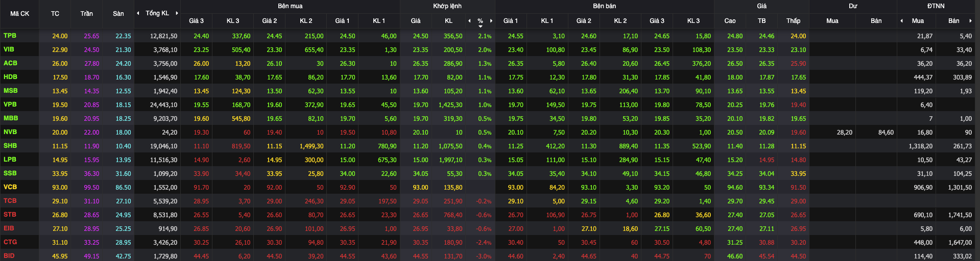Click right arrow beside Tổng KL header
The height and width of the screenshot is (261, 980).
click(x=177, y=13)
